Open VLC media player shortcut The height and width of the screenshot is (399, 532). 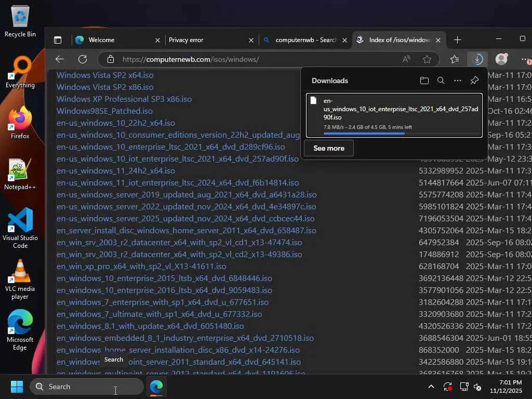coord(20,280)
